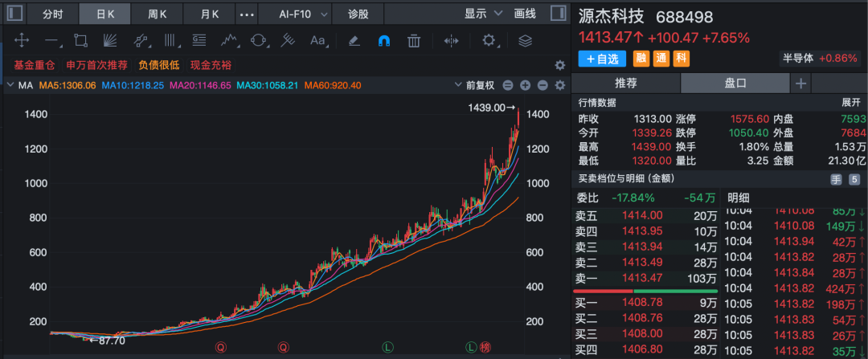Click the blue +自选 watchlist button
This screenshot has width=868, height=359.
601,59
